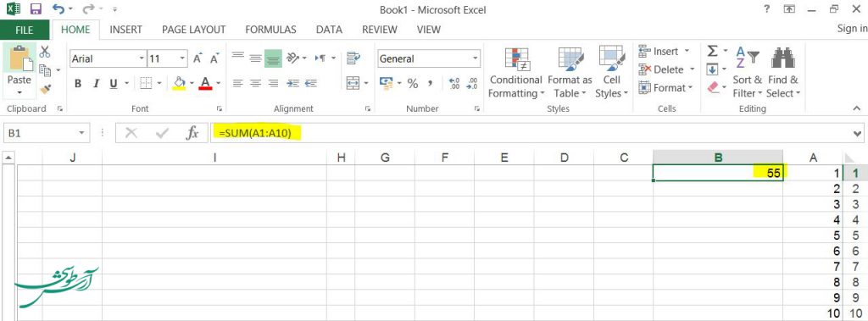Click the formula bar containing =SUM(A1:A10)
The height and width of the screenshot is (321, 868).
(531, 133)
